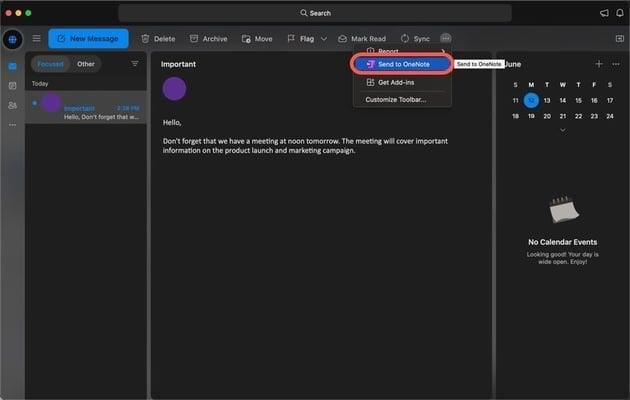Click the New Message button
The height and width of the screenshot is (400, 630).
click(88, 39)
